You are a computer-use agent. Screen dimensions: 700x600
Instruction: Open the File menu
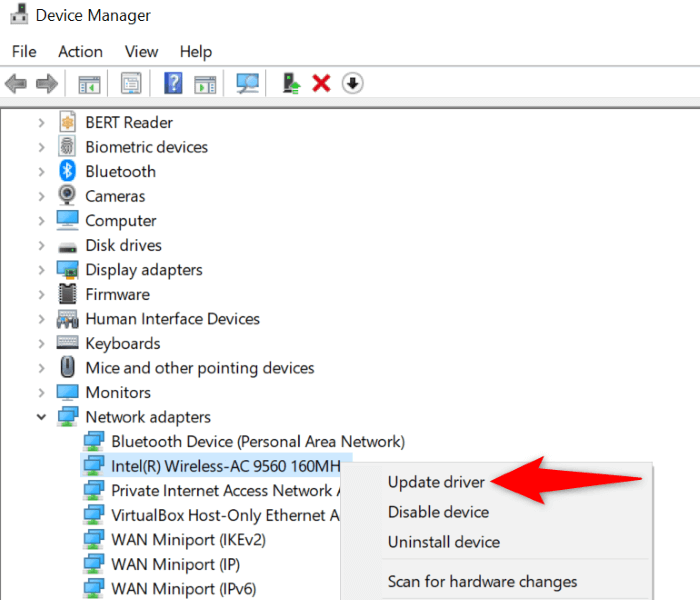tap(24, 52)
